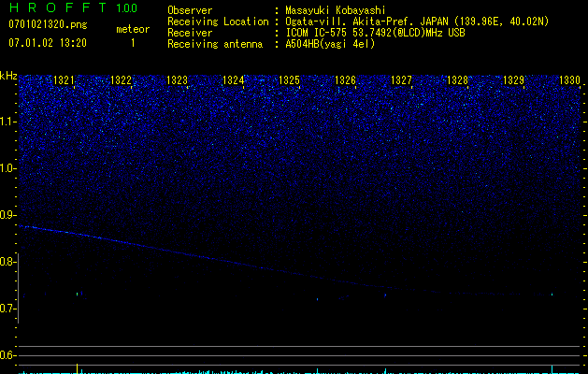Select the observer name Masayuki Kobayashi
Image resolution: width=588 pixels, height=374 pixels.
click(x=337, y=10)
